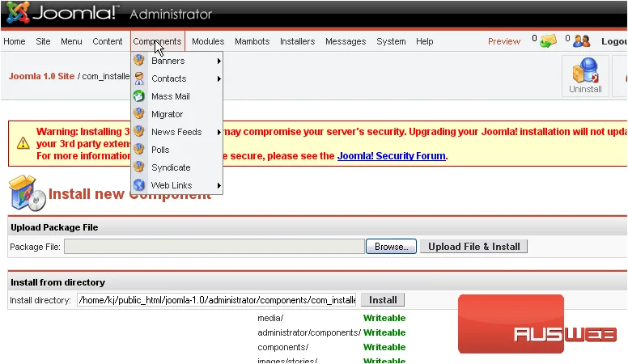The image size is (628, 364).
Task: Expand the Contacts submenu arrow
Action: [x=219, y=79]
